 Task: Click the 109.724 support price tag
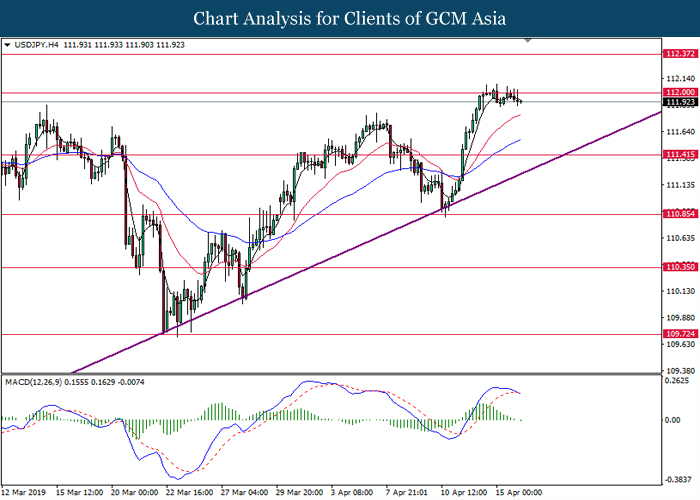pos(680,334)
